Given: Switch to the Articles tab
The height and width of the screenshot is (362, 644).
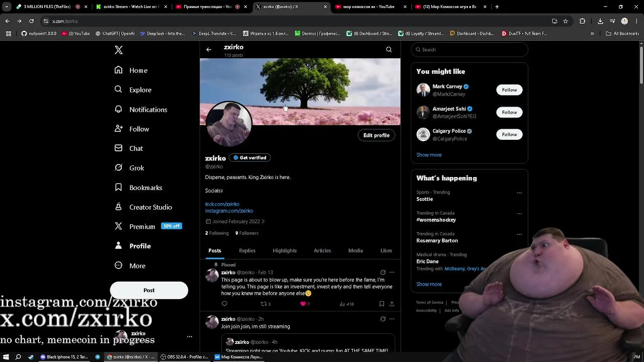Looking at the screenshot, I should pos(323,250).
